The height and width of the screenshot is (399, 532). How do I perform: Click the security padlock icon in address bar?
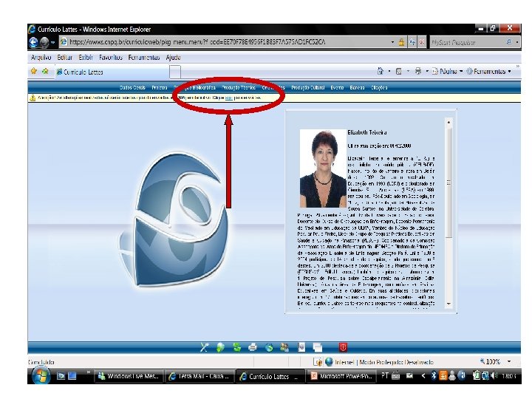point(402,42)
